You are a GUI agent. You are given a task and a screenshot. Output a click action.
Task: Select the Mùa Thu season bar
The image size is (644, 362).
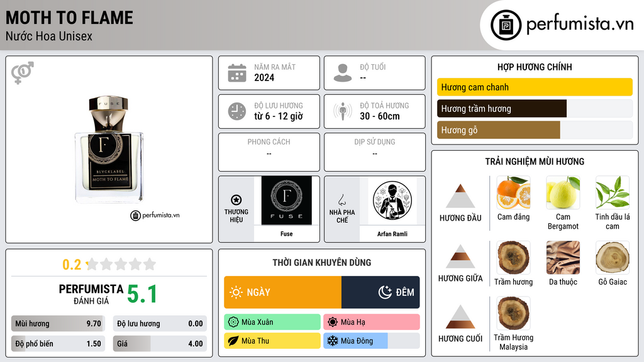click(x=272, y=341)
